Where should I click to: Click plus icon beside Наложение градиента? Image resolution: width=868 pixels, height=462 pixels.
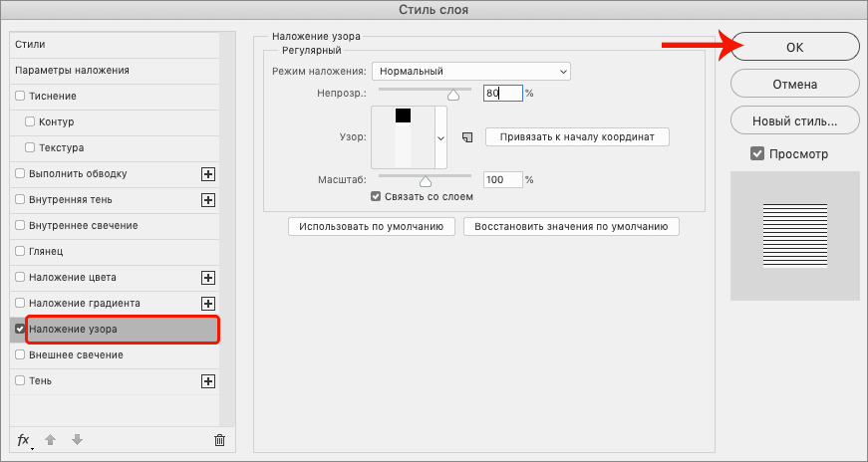click(208, 304)
